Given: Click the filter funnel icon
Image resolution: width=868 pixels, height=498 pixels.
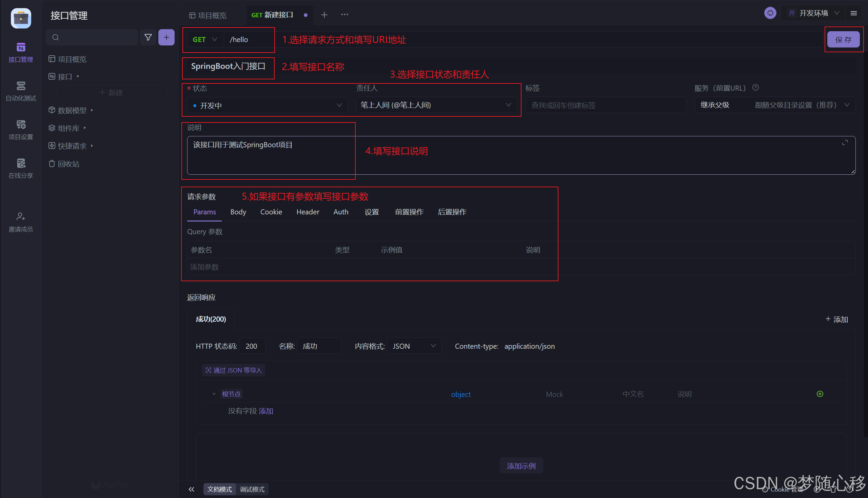Looking at the screenshot, I should pos(148,37).
